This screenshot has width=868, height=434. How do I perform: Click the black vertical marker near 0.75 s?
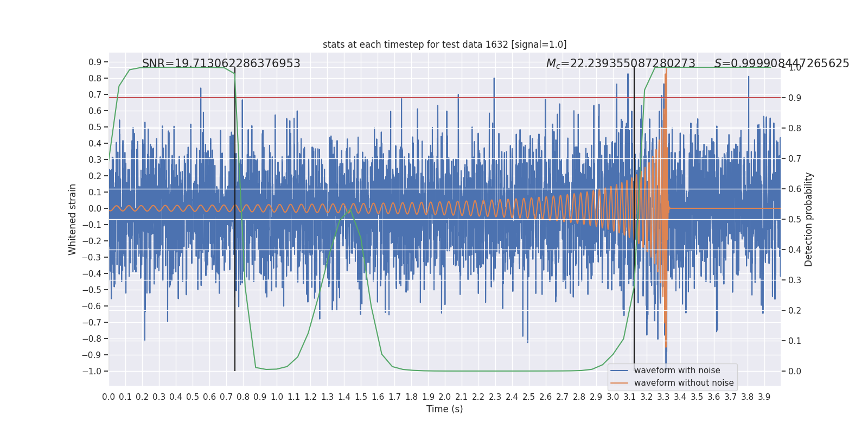click(x=235, y=219)
